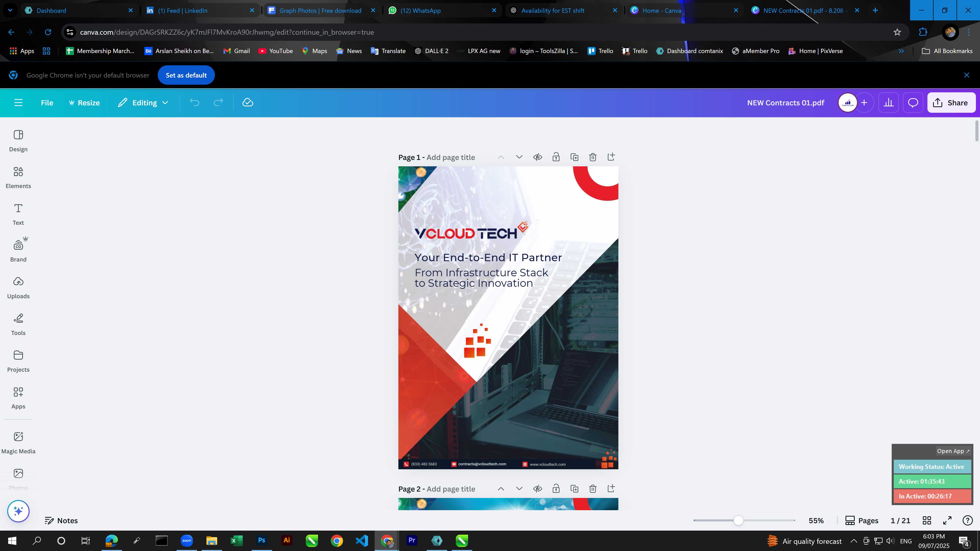Open the Elements panel

tap(18, 178)
